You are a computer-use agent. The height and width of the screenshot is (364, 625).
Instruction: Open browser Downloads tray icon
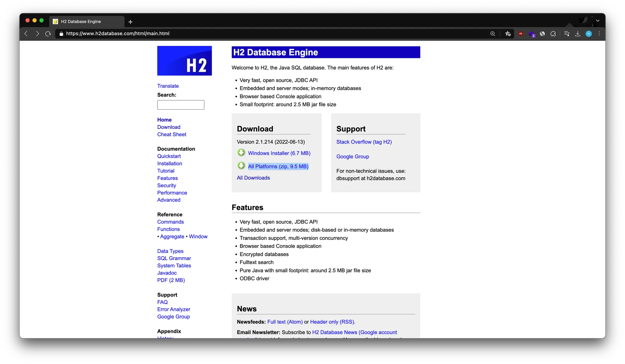(578, 34)
